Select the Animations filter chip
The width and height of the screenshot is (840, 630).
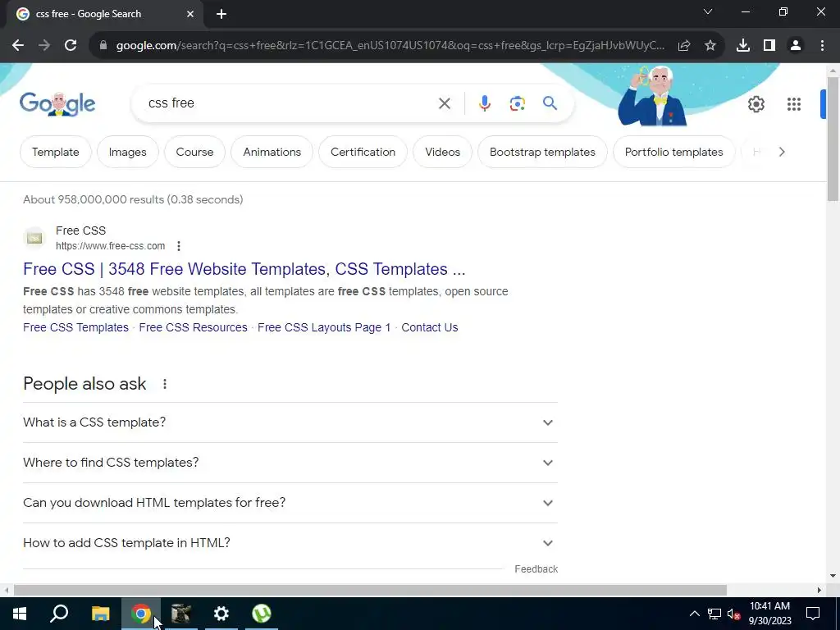[x=272, y=152]
